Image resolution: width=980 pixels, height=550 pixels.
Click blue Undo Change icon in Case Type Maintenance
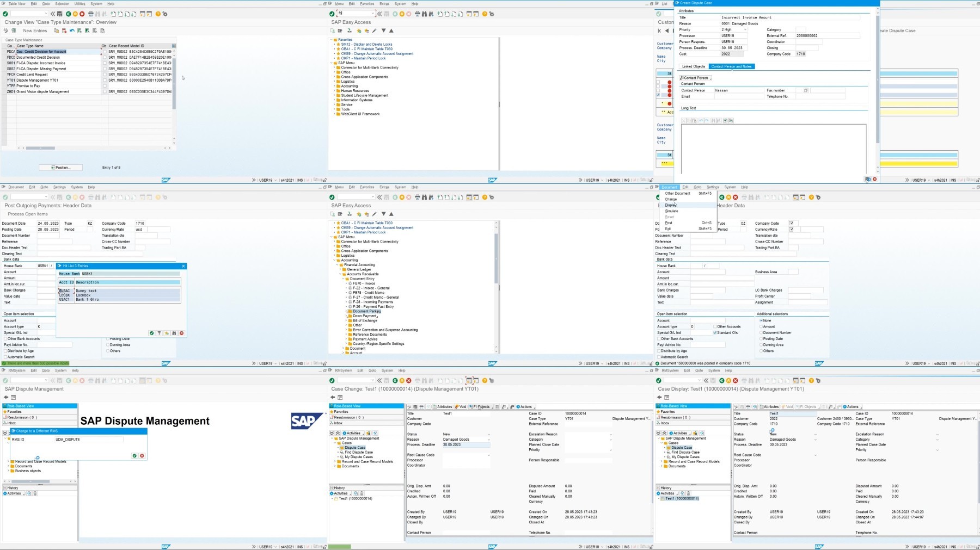tap(72, 30)
